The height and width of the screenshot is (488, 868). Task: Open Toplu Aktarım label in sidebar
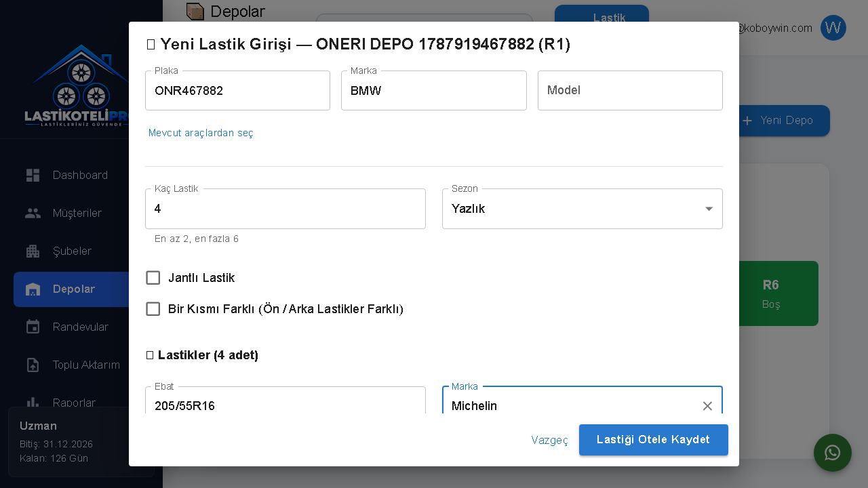click(86, 365)
